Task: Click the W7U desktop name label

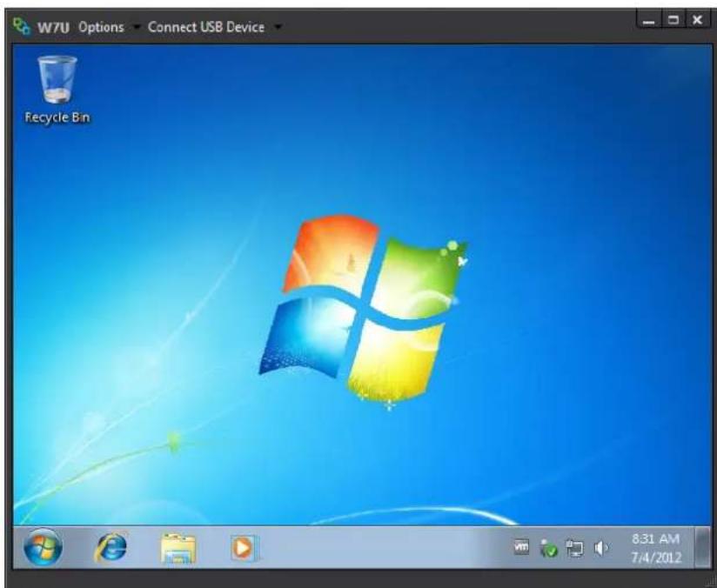Action: tap(53, 28)
